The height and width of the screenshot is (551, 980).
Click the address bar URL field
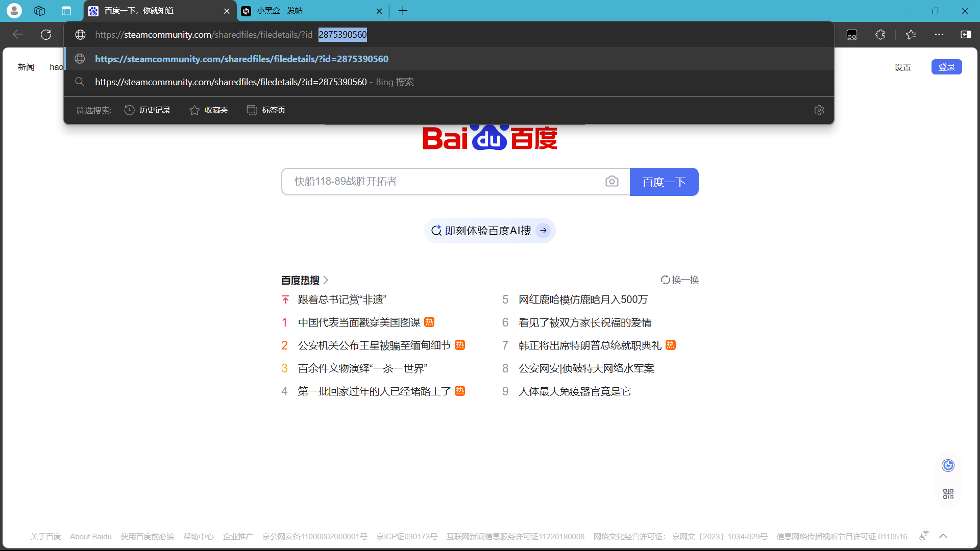tap(449, 35)
